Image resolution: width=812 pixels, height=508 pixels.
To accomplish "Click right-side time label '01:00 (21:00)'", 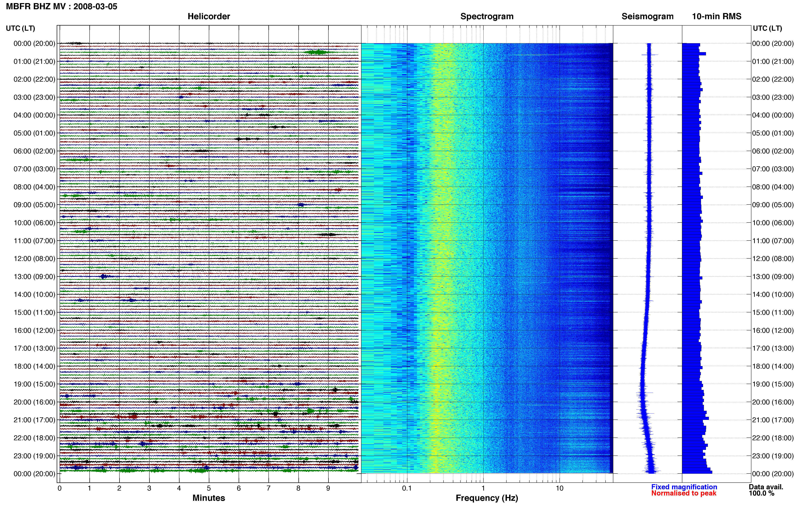I will 773,62.
